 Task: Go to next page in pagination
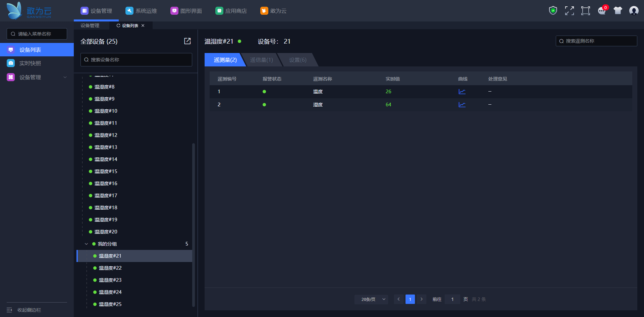click(422, 299)
